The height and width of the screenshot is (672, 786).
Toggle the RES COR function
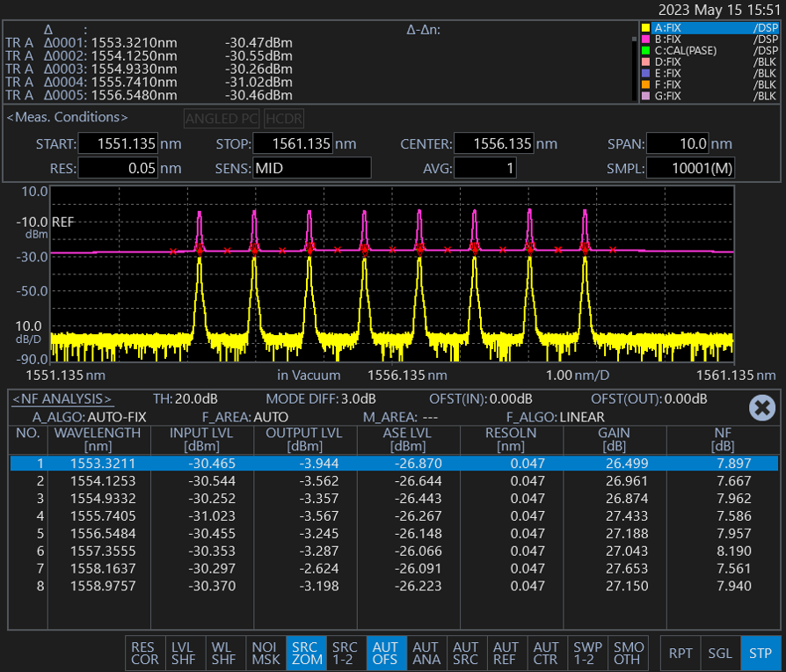(x=144, y=654)
